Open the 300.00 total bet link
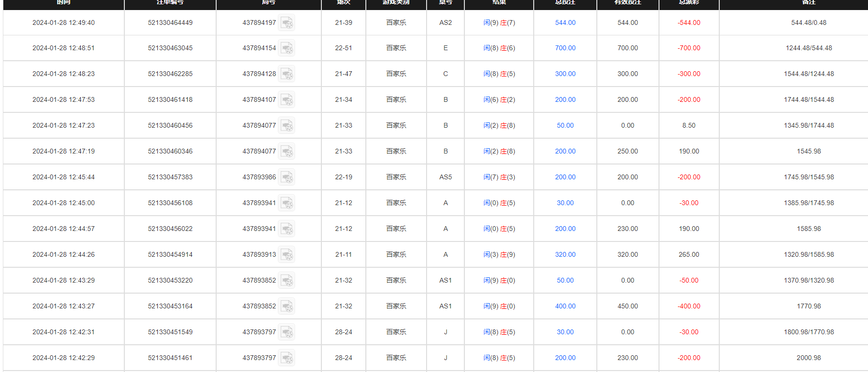Viewport: 868px width, 372px height. 565,74
